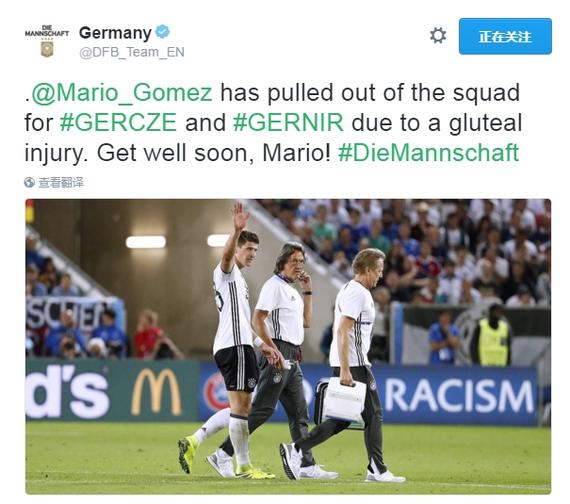The height and width of the screenshot is (504, 570).
Task: Click the white medical case carried by staff
Action: 344,400
